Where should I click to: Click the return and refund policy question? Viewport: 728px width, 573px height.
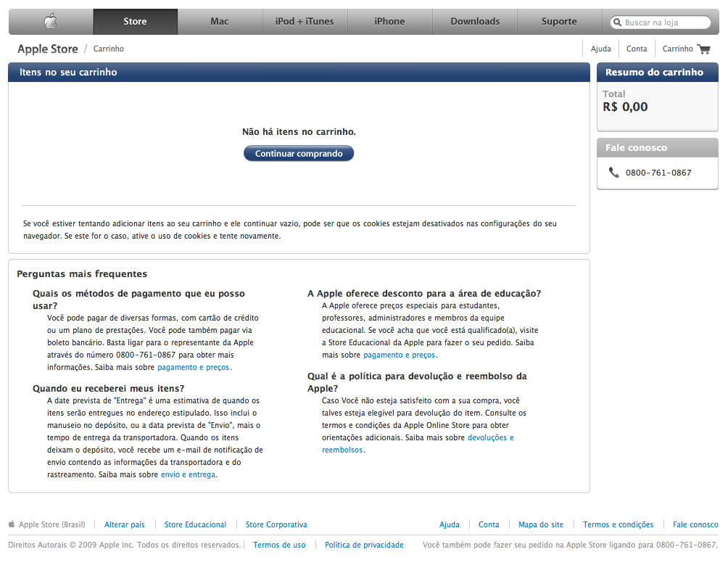click(x=417, y=382)
